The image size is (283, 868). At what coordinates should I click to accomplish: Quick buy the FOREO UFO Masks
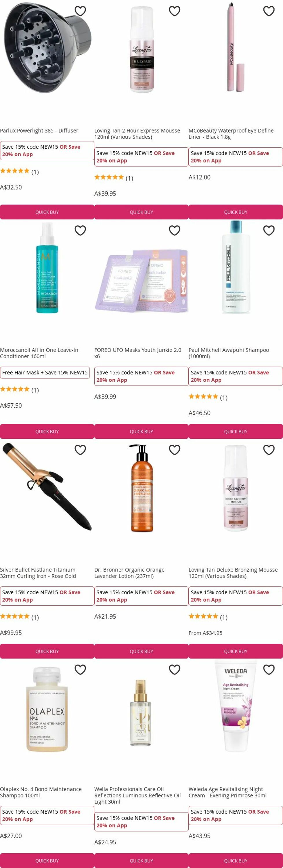point(141,431)
